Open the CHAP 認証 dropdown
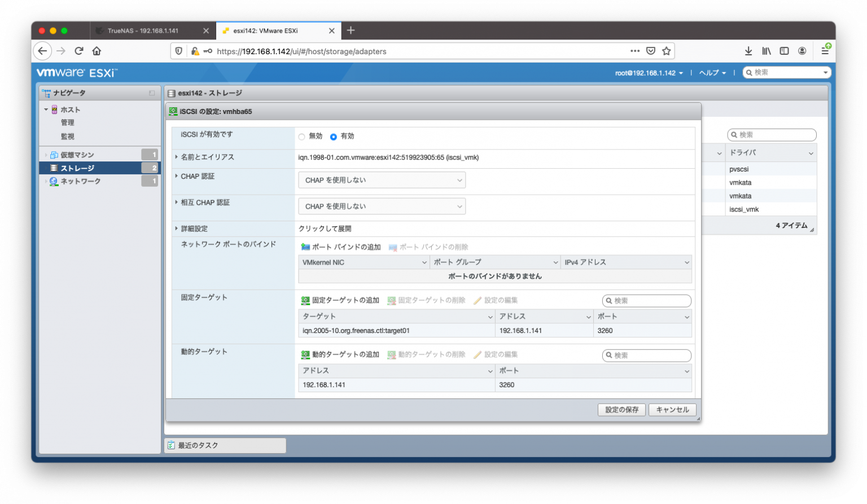The width and height of the screenshot is (867, 504). click(382, 179)
